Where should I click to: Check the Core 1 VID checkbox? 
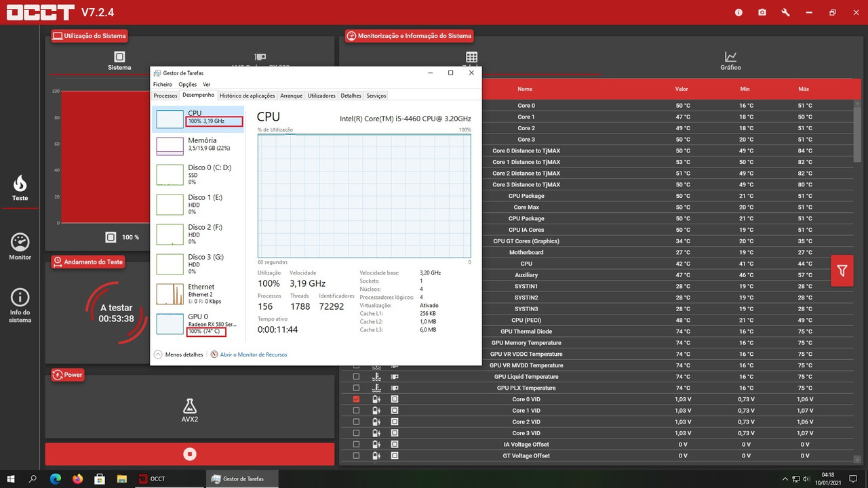coord(356,411)
